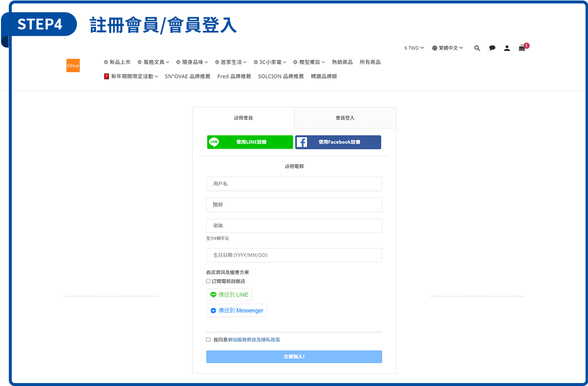Check the 訂閱電郵與簡訊 subscription checkbox
Viewport: 588px width, 386px height.
click(x=208, y=281)
